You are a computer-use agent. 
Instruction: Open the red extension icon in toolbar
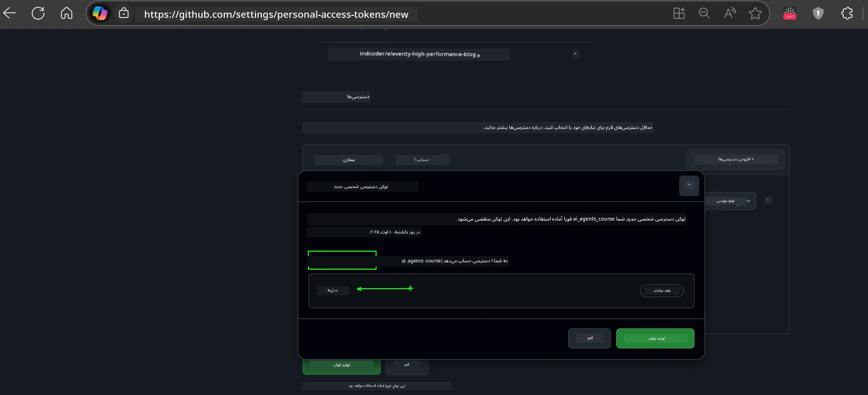(790, 14)
